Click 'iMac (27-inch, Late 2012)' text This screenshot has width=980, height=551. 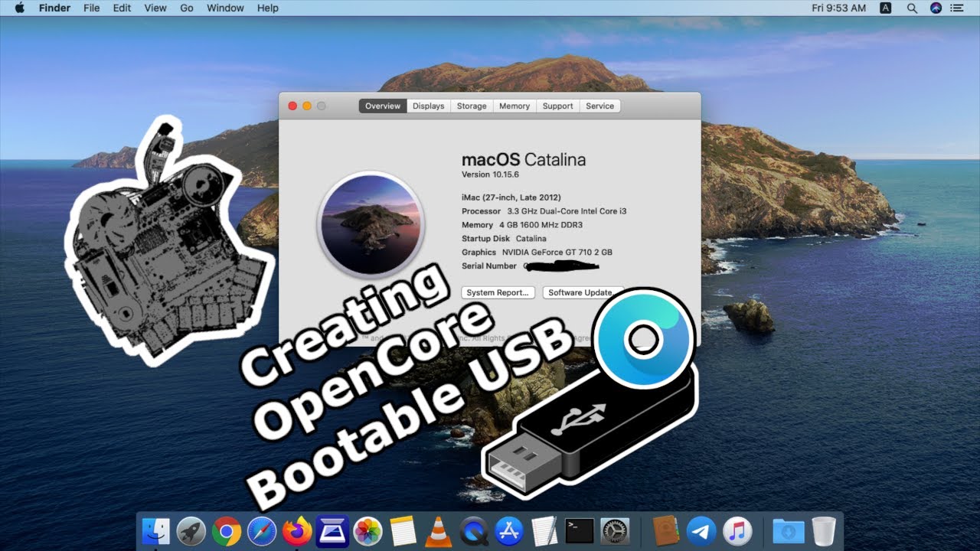511,197
